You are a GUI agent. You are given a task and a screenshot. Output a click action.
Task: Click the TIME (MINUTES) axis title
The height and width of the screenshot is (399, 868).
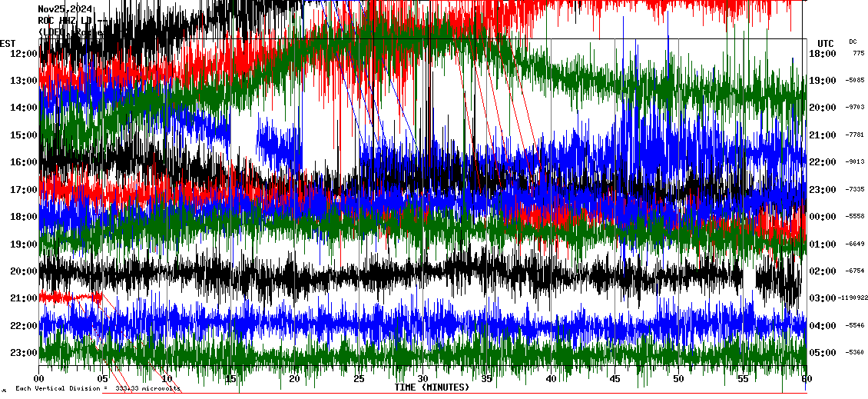click(432, 387)
